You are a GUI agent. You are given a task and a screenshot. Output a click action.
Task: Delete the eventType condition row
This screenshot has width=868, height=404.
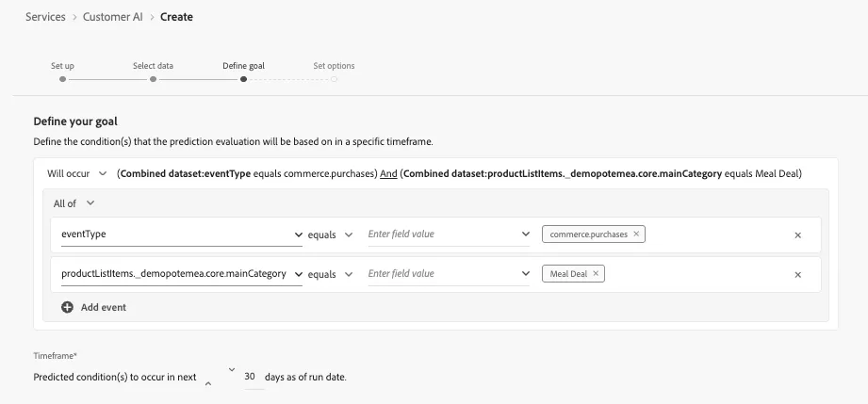click(797, 235)
